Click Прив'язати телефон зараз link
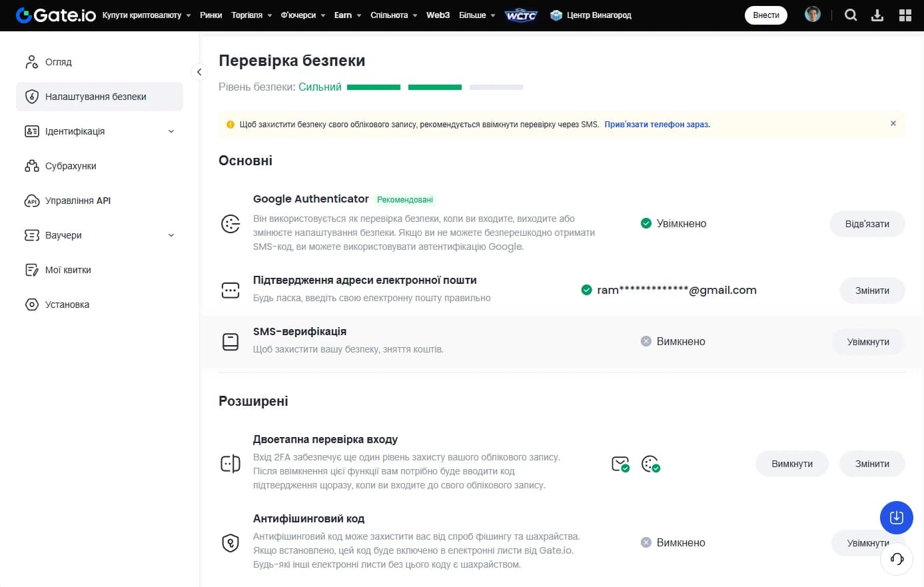The width and height of the screenshot is (924, 587). [x=657, y=125]
